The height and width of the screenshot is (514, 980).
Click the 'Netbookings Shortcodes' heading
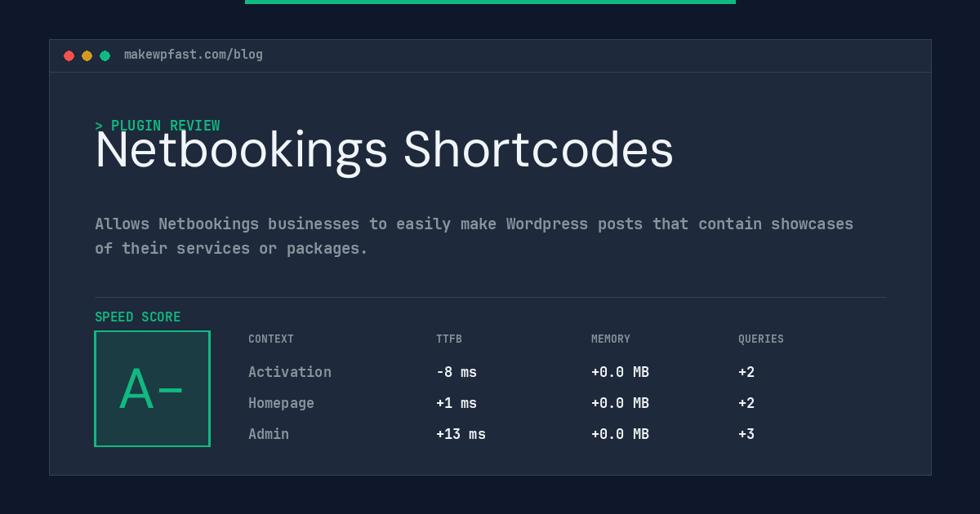[x=384, y=151]
